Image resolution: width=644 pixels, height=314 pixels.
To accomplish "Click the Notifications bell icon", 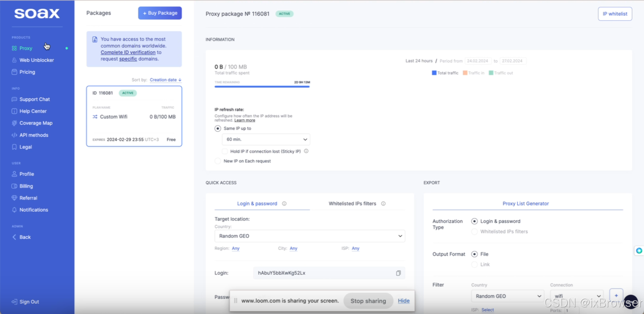I will tap(14, 210).
